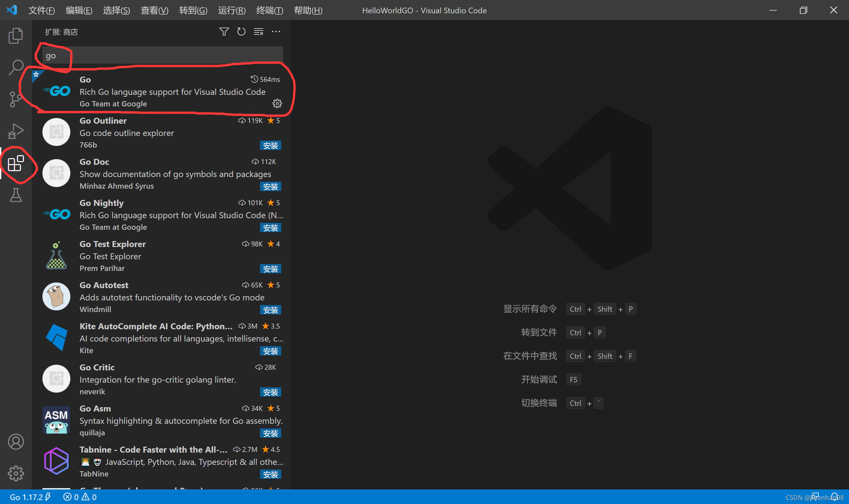Open the 查看(V) menu
Viewport: 849px width, 504px height.
click(154, 10)
